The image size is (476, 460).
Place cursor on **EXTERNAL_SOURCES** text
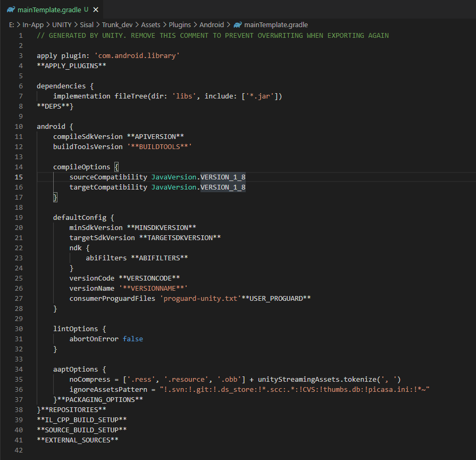click(x=77, y=440)
